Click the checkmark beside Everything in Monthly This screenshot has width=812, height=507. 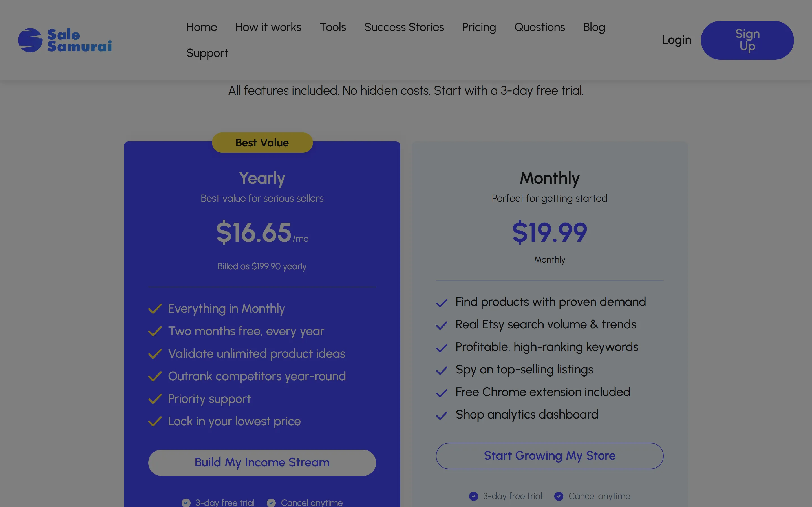[x=155, y=308]
